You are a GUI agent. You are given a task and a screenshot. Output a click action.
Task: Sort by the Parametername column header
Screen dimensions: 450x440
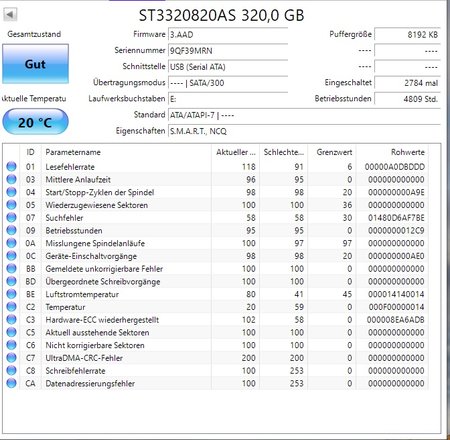click(x=126, y=152)
